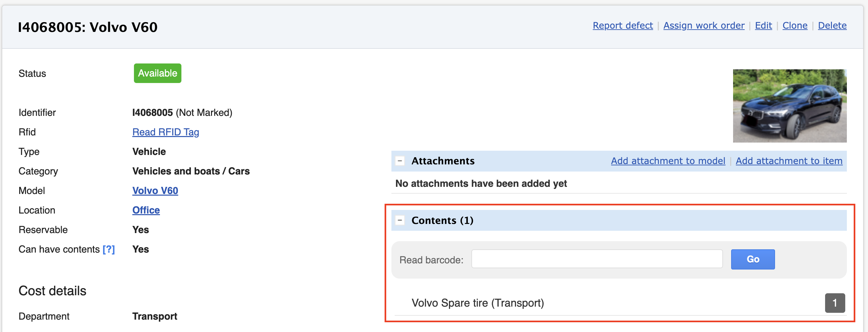This screenshot has width=868, height=332.
Task: Select Volvo Spare tire contents row
Action: (478, 303)
